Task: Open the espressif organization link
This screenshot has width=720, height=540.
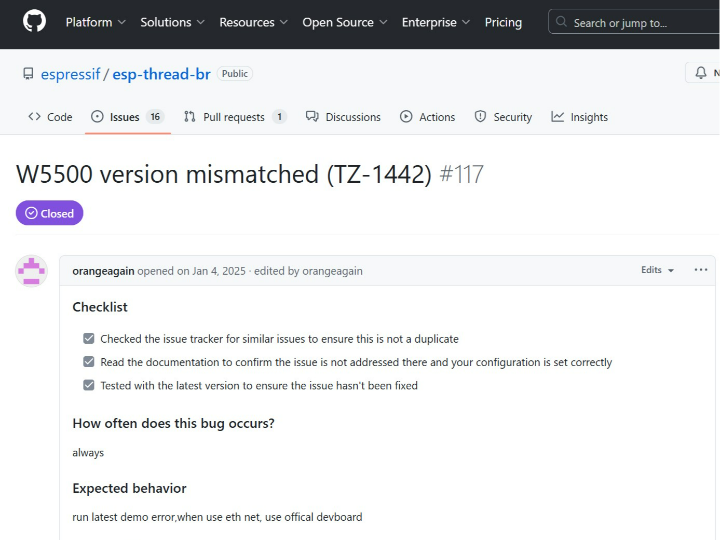Action: [70, 74]
